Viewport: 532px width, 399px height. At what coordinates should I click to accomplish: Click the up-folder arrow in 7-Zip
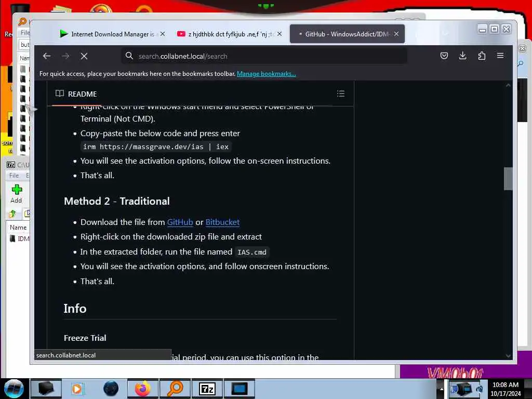point(12,214)
